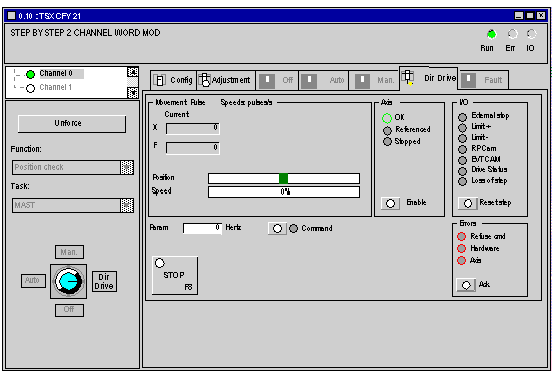552x384 pixels.
Task: Click the green marker on Position bar
Action: [x=283, y=178]
